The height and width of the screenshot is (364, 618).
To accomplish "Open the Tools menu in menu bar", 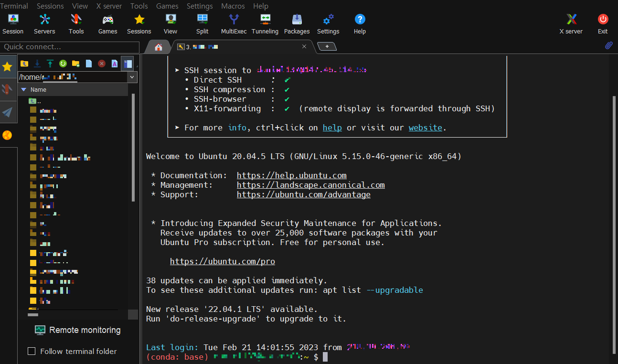I will click(139, 6).
